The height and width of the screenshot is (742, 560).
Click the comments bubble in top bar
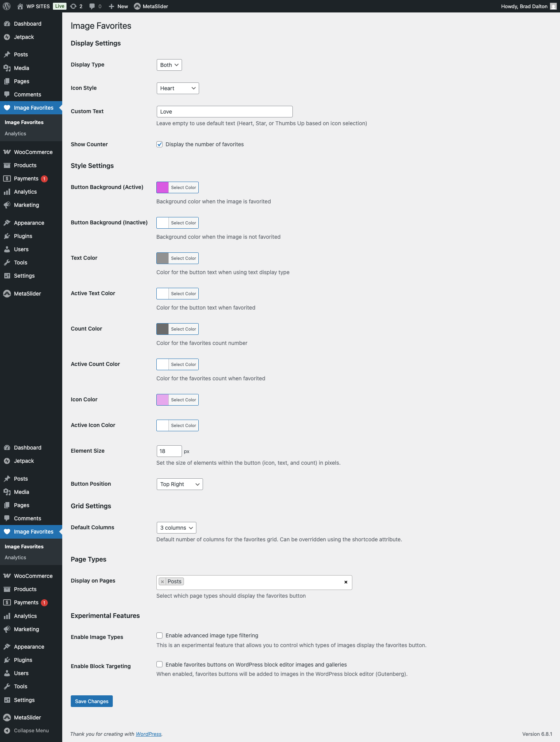tap(92, 6)
